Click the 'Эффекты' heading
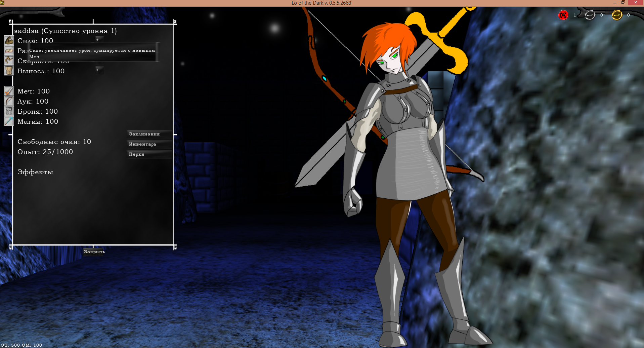644x348 pixels. pyautogui.click(x=35, y=172)
